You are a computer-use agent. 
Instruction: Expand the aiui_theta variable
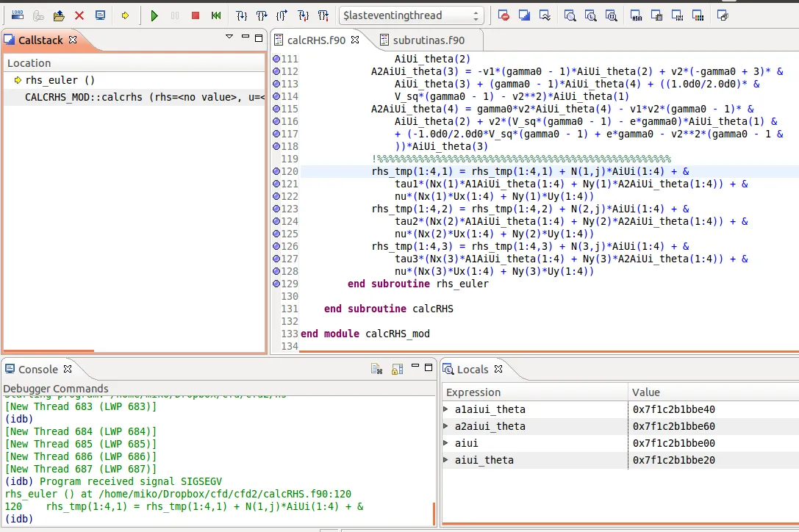tap(445, 460)
